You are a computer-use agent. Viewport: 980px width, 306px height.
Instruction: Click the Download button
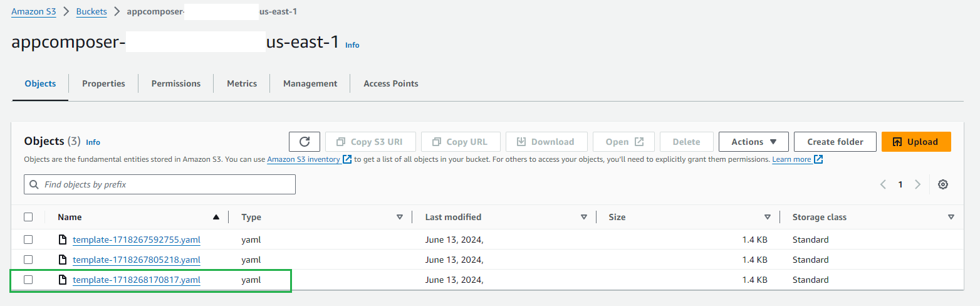[546, 142]
